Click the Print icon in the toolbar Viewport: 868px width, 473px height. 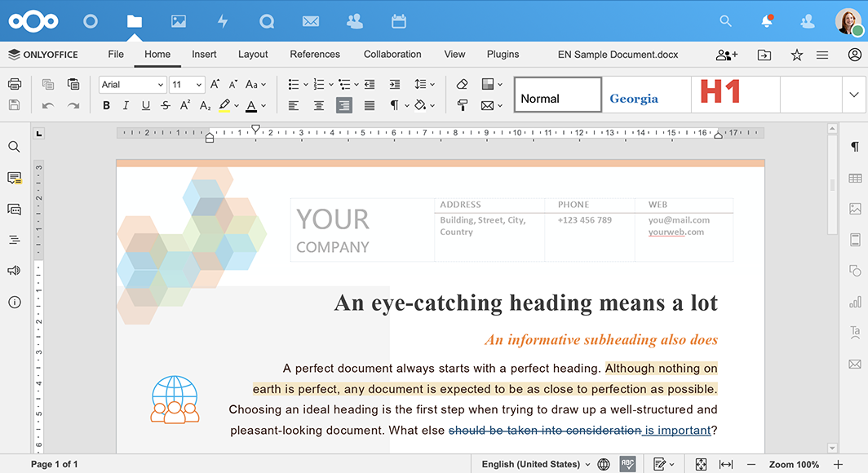14,84
